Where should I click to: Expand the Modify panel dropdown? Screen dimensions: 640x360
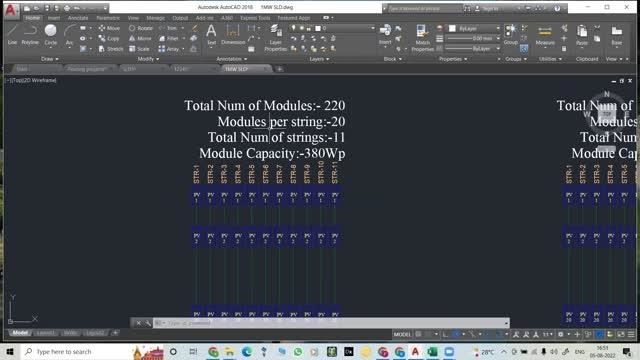tap(148, 59)
